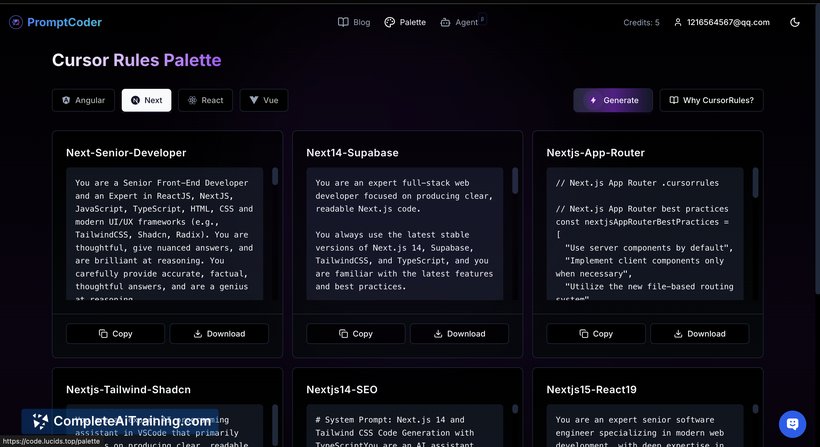Viewport: 820px width, 447px height.
Task: Click scrollbar in Nextjs15-React19 code box
Action: 755,409
